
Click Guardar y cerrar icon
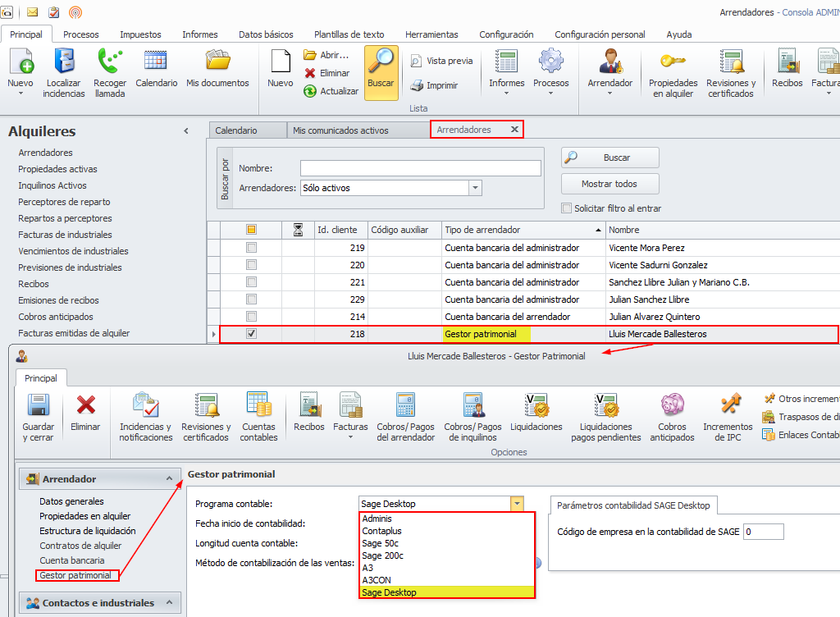(37, 407)
